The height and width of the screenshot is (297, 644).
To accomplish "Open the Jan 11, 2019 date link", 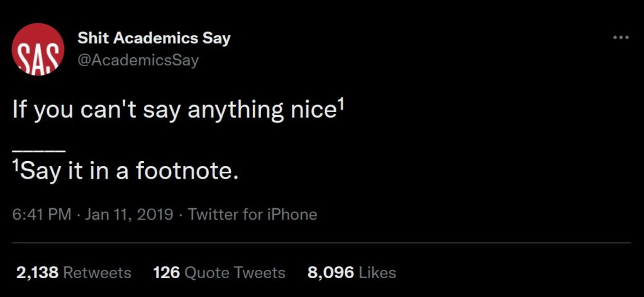I will (x=129, y=215).
